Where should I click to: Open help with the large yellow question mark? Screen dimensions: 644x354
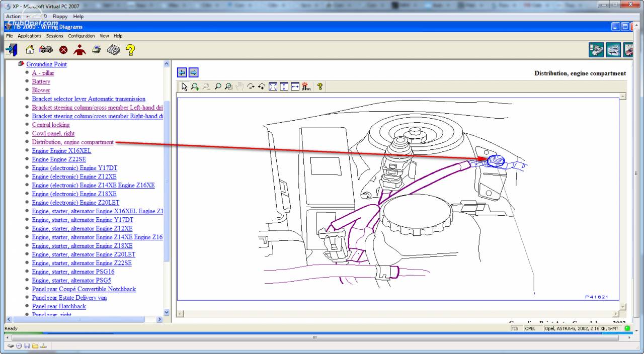pyautogui.click(x=130, y=50)
